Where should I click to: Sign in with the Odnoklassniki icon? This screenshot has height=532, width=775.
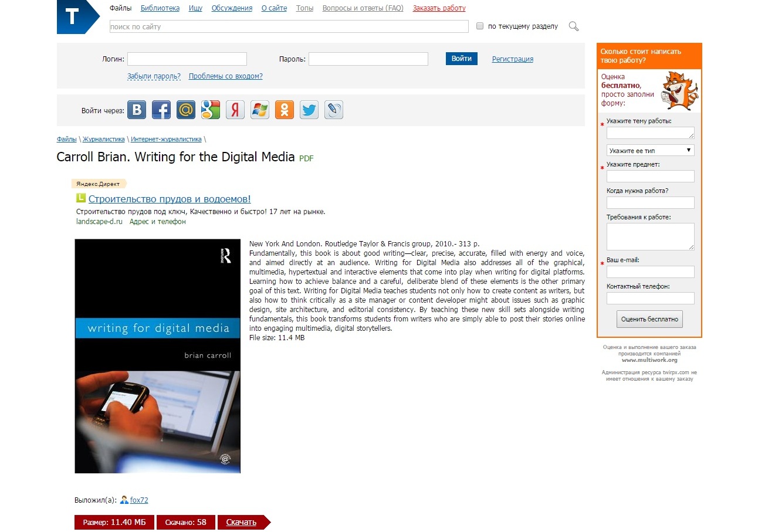[x=285, y=110]
